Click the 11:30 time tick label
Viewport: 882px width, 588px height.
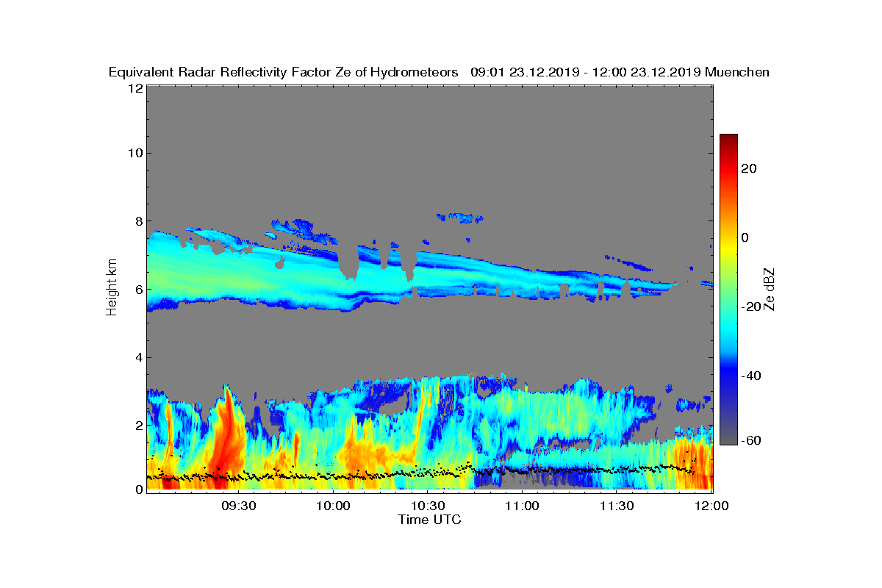[x=617, y=506]
